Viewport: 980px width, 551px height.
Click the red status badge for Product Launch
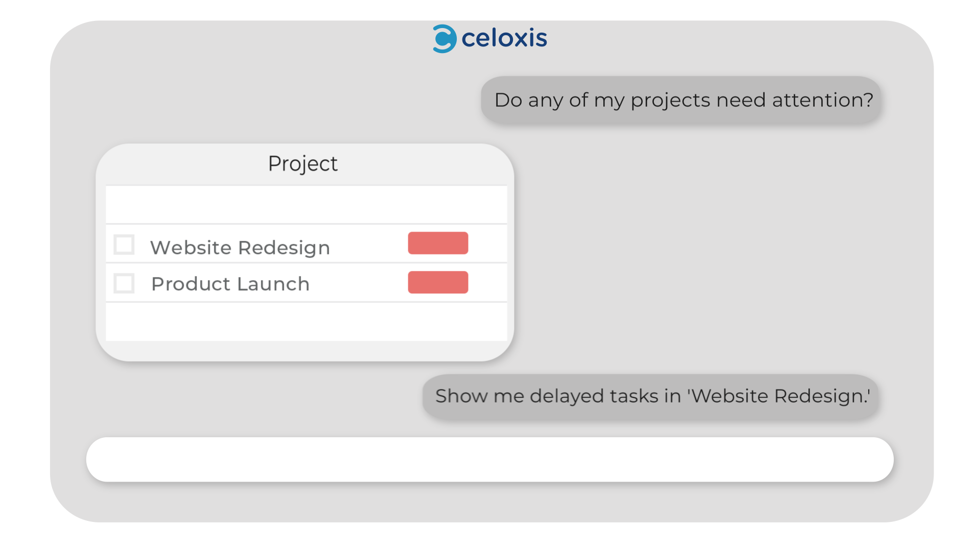click(x=437, y=282)
